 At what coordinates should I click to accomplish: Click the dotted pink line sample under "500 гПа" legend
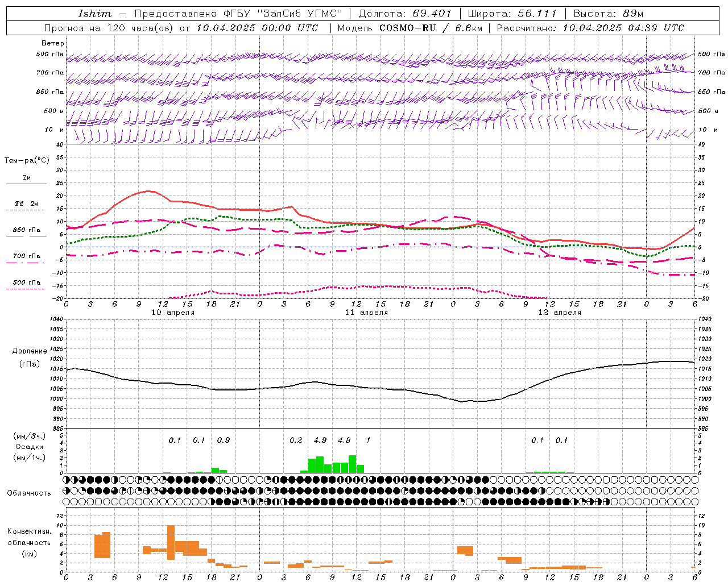(26, 289)
